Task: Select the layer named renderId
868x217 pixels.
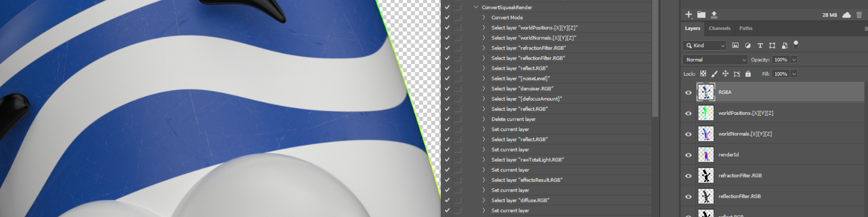Action: 728,155
